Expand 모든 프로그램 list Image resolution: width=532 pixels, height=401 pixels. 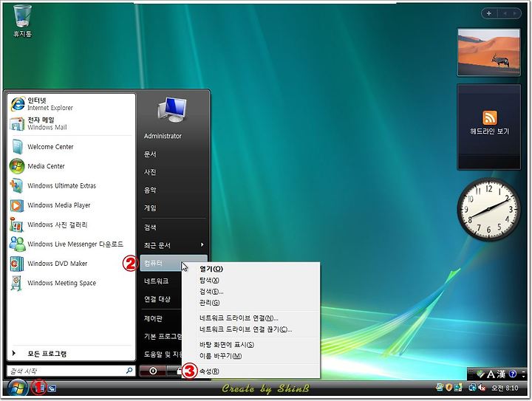click(x=71, y=354)
